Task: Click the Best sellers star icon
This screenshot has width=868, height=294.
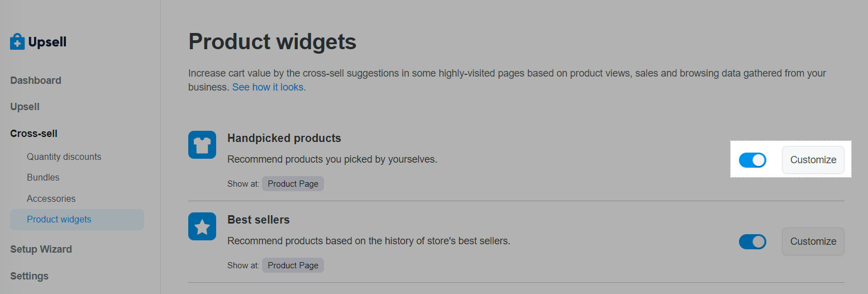Action: pos(202,226)
